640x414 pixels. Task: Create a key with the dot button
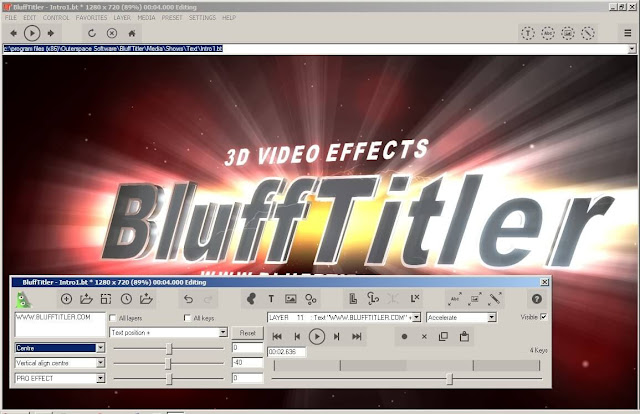tap(404, 336)
